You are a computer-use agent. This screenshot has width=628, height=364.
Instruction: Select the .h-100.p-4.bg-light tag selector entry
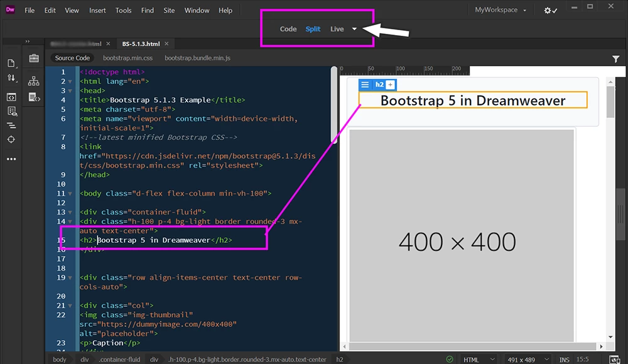(247, 360)
